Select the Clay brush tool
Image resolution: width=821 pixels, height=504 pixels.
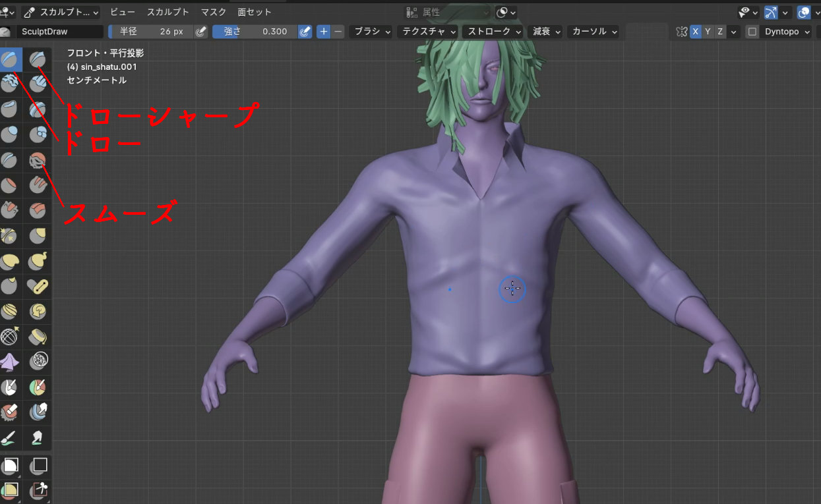[x=10, y=84]
